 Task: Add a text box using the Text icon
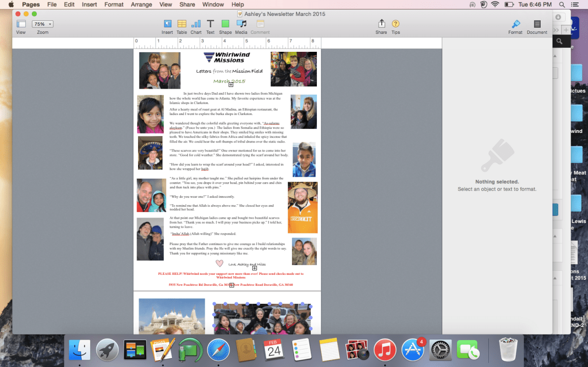210,25
